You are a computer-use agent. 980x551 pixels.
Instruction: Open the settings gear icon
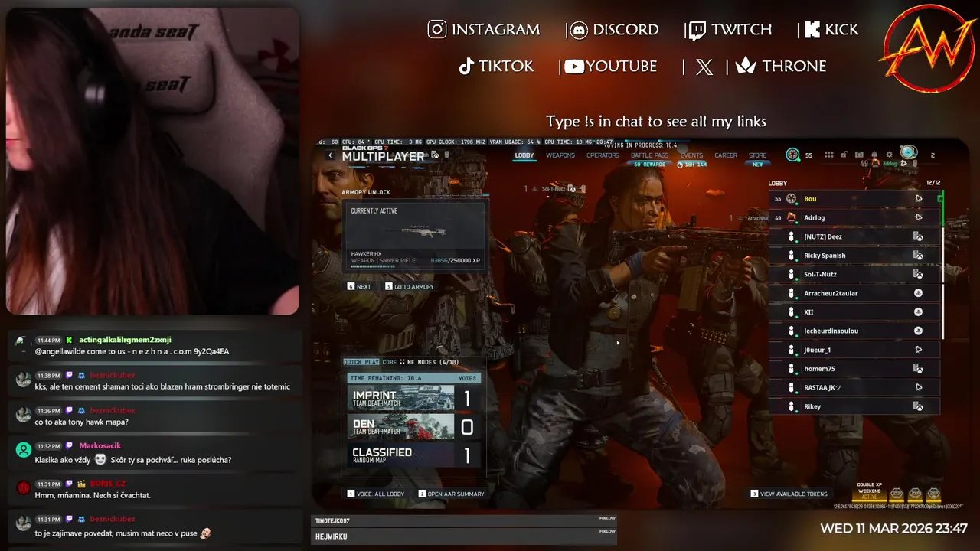point(891,155)
